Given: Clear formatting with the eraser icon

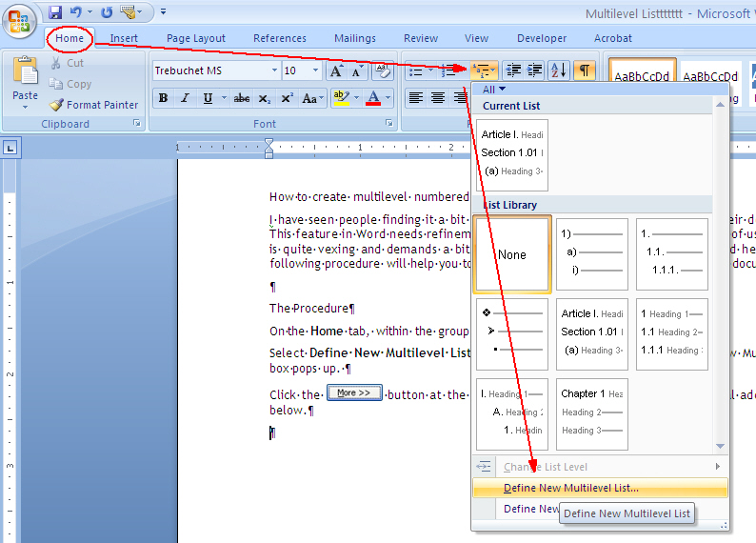Looking at the screenshot, I should (383, 70).
